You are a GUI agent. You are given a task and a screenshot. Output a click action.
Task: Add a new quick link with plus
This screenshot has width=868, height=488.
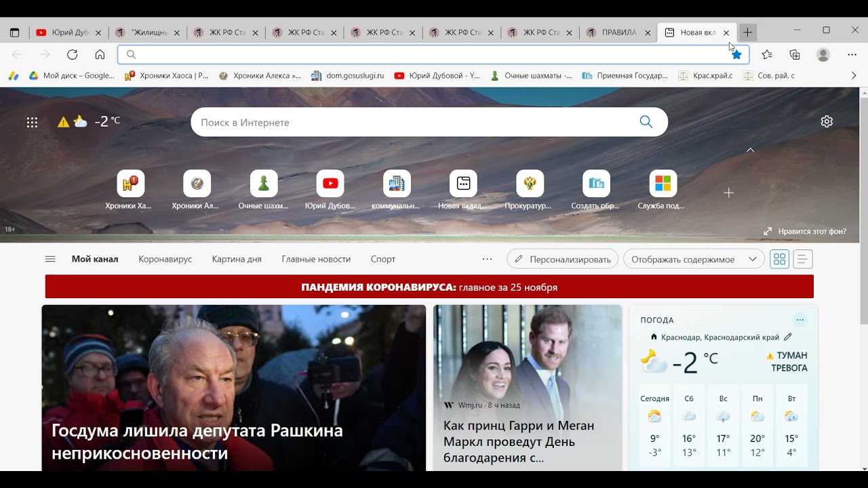[729, 193]
